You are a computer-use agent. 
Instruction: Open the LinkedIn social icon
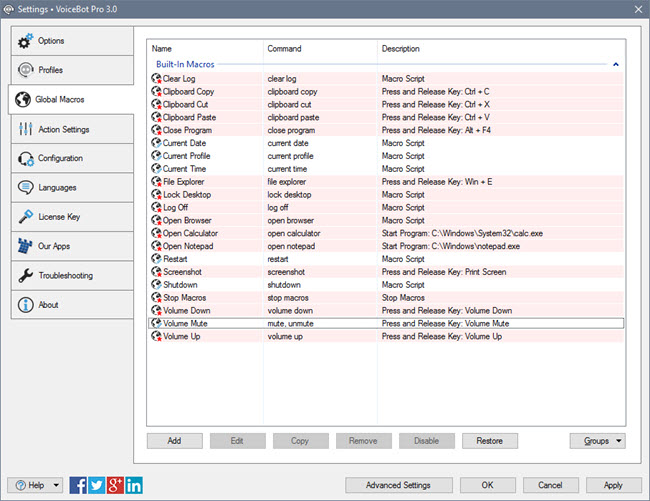pos(134,485)
